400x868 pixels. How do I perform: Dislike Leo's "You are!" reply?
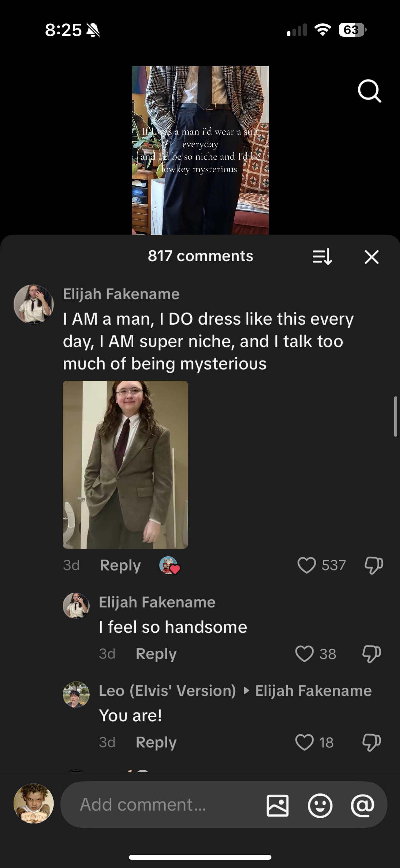[x=372, y=742]
